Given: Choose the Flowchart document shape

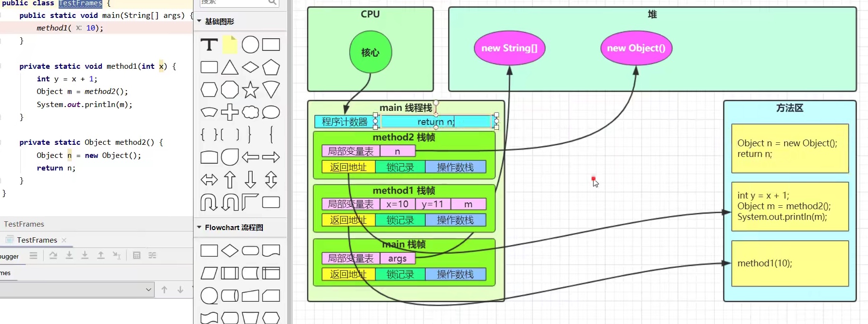Looking at the screenshot, I should 271,250.
